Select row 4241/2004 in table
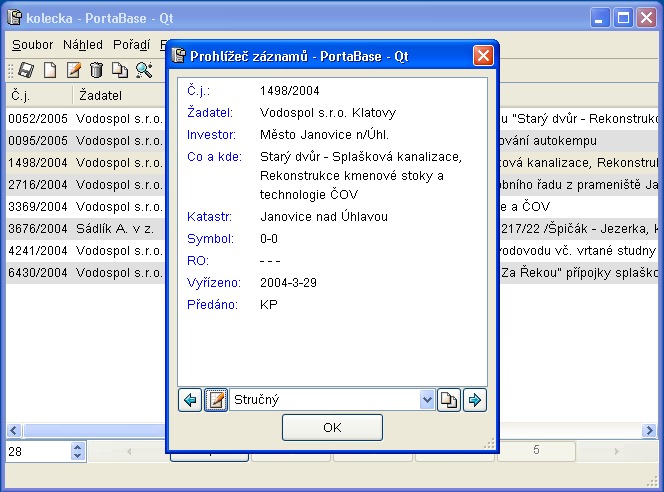The height and width of the screenshot is (492, 664). (86, 251)
